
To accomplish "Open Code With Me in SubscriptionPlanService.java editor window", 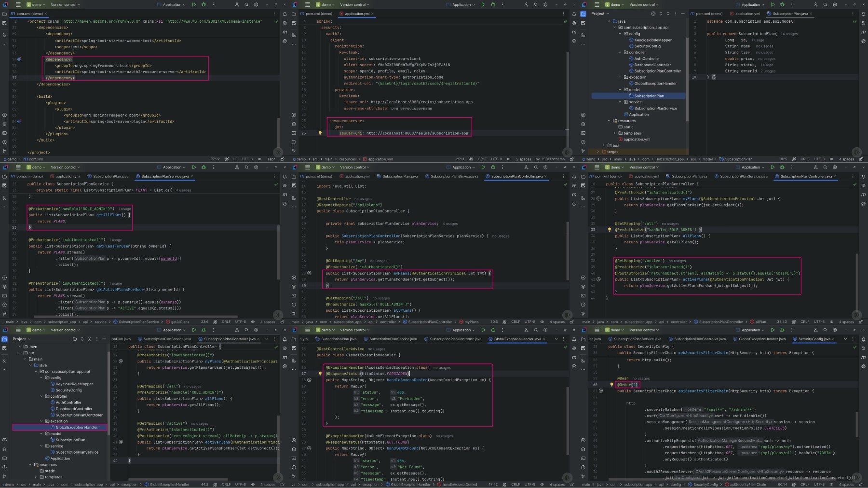I will [237, 167].
